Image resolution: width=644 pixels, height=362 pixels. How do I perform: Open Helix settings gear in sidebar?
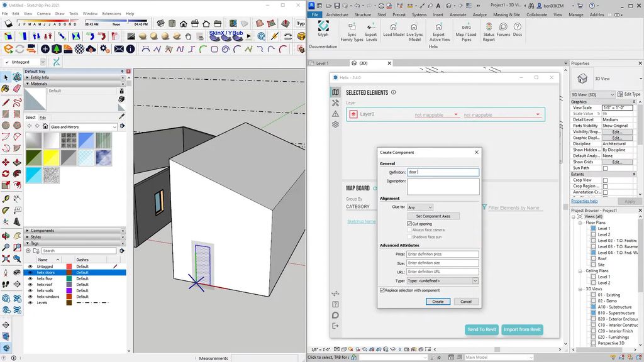336,124
